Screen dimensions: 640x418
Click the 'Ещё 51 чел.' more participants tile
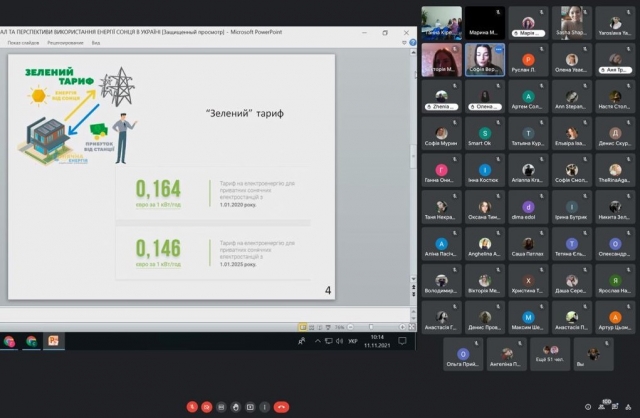(550, 354)
